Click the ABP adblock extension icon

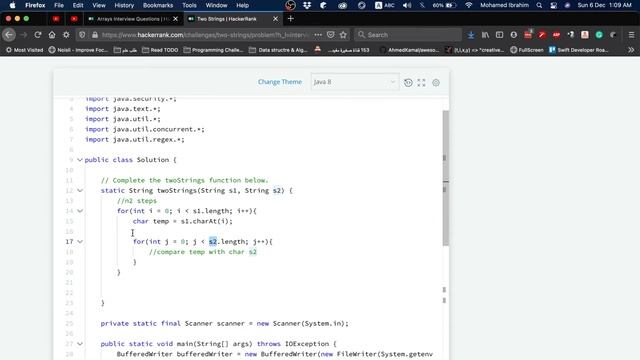pos(556,35)
